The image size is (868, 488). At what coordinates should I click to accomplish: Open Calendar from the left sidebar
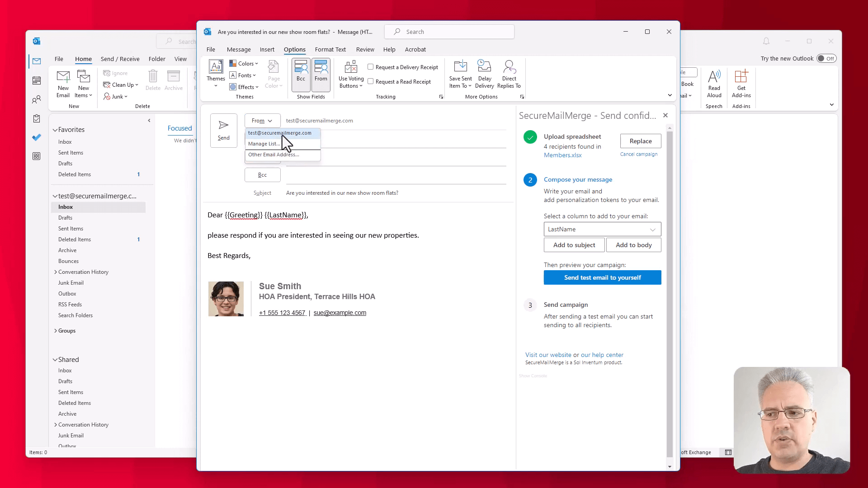click(37, 80)
